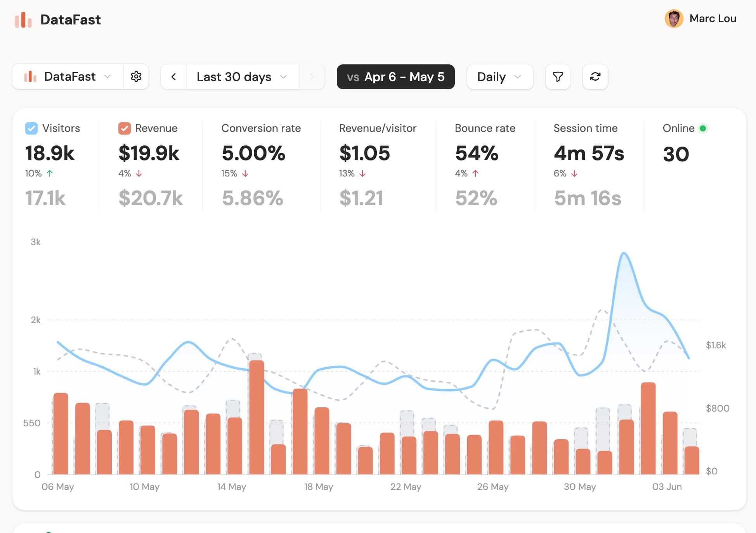Open the filter funnel icon
Screen dimensions: 756x533
[558, 77]
